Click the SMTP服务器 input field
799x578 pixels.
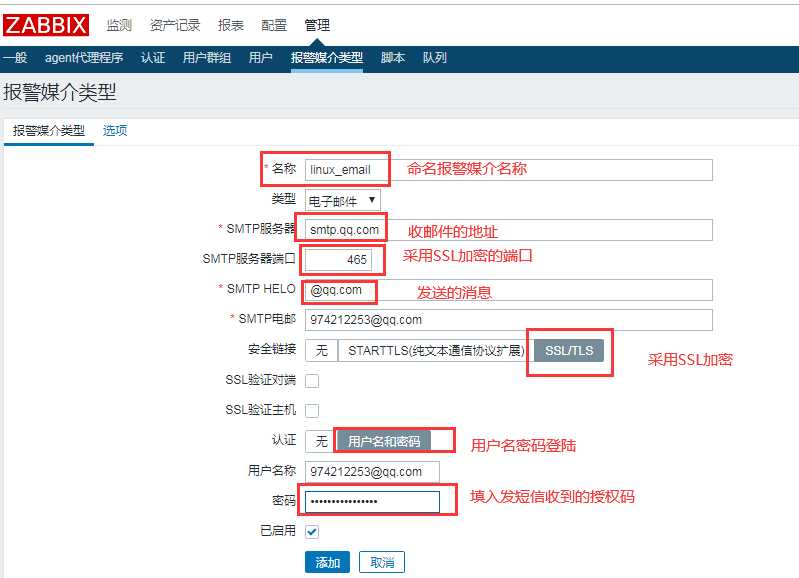(x=509, y=230)
